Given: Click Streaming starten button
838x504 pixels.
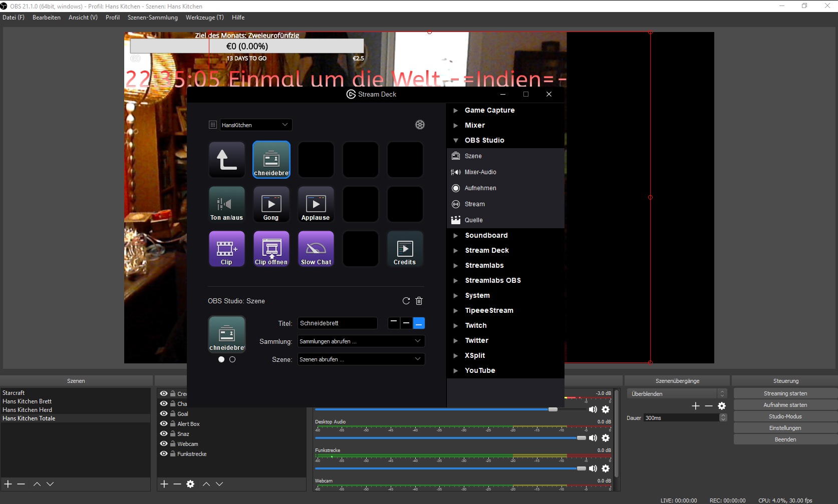Looking at the screenshot, I should tap(785, 393).
